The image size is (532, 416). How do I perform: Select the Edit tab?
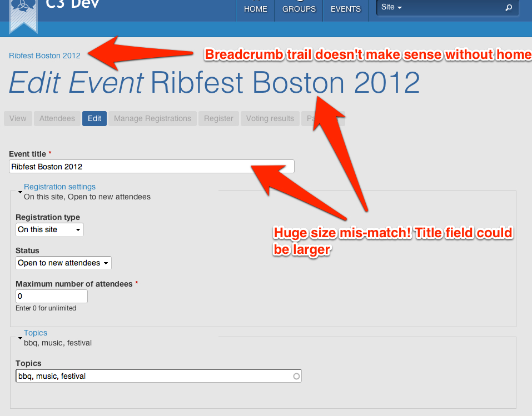[95, 119]
